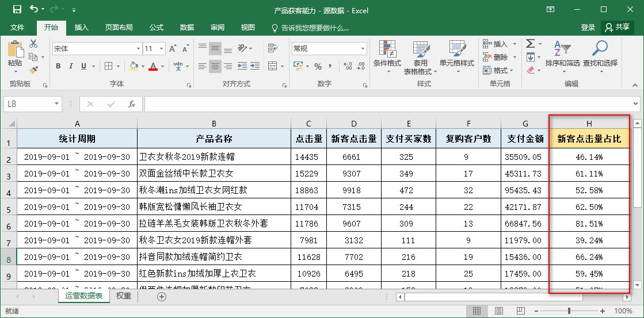Expand the formula bar chevron

pyautogui.click(x=636, y=104)
